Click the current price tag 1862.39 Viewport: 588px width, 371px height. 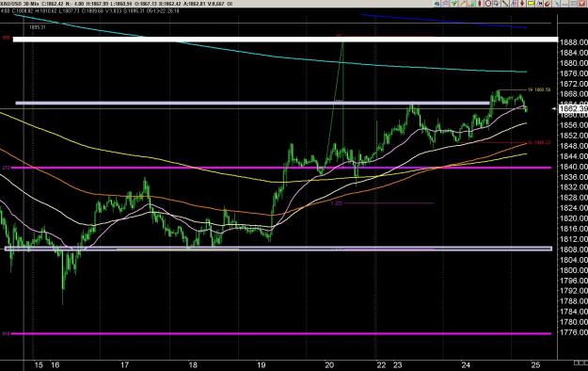coord(573,109)
